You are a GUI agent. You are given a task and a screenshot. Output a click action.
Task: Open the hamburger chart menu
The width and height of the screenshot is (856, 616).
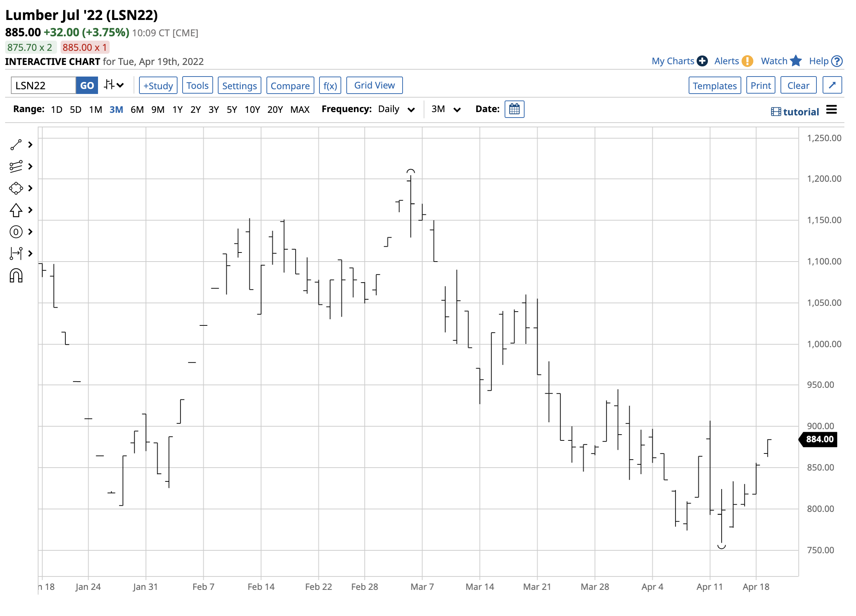831,110
